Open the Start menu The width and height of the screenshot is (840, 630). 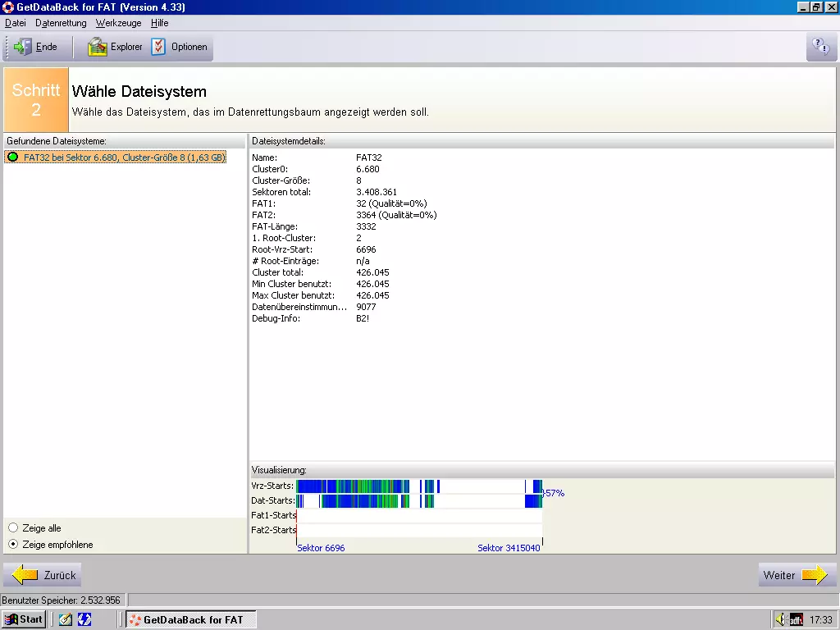24,619
